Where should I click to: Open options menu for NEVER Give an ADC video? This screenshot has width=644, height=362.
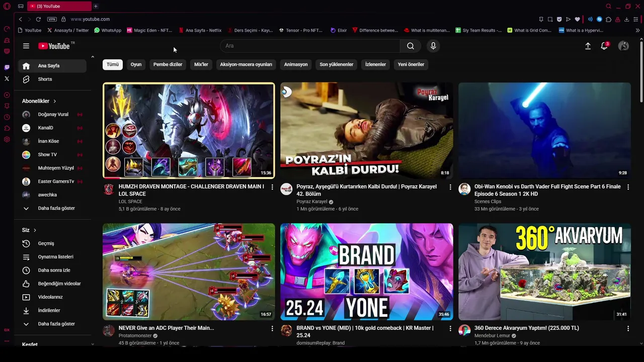click(x=272, y=328)
